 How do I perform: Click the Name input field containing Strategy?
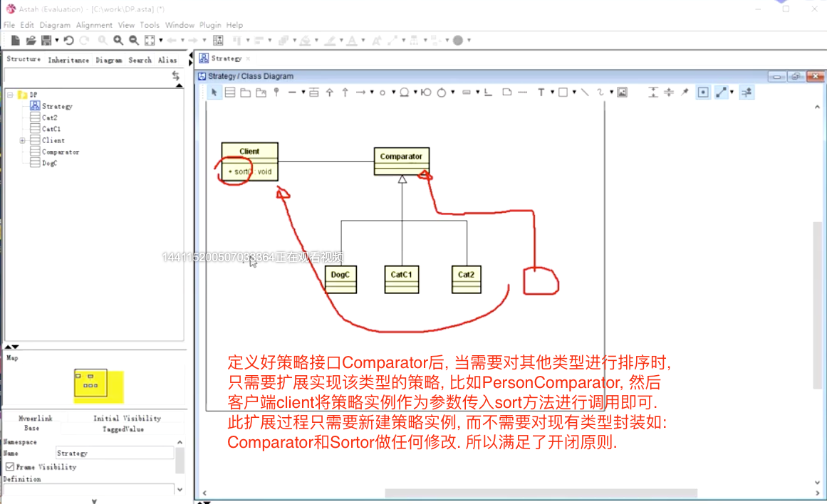(114, 453)
